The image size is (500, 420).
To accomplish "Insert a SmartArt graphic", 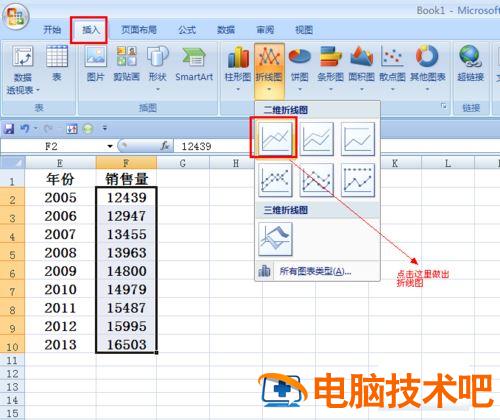I will [194, 63].
